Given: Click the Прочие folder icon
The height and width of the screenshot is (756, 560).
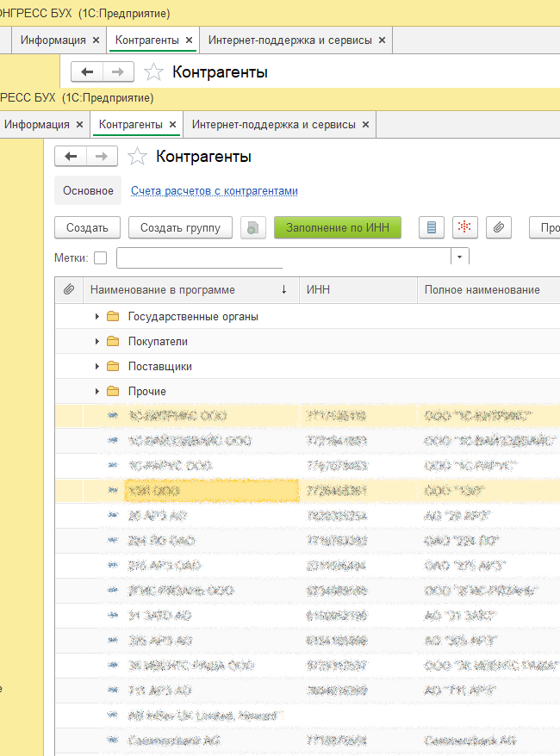Looking at the screenshot, I should coord(113,391).
